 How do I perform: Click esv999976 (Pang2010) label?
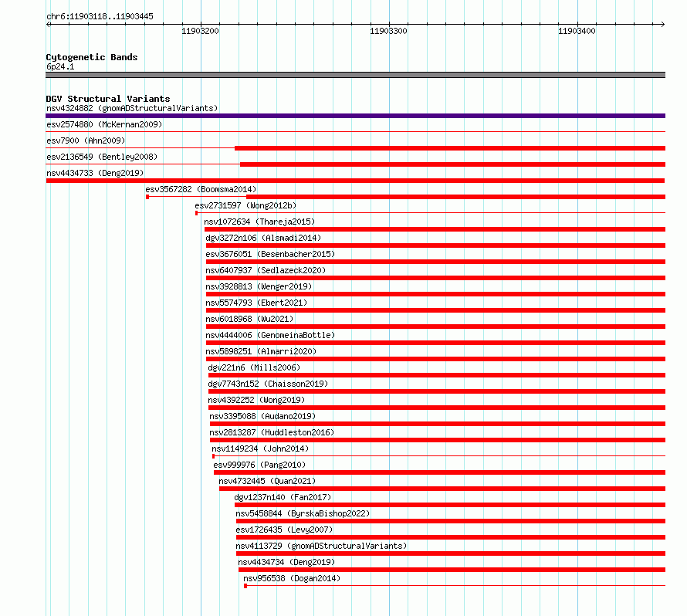[259, 465]
